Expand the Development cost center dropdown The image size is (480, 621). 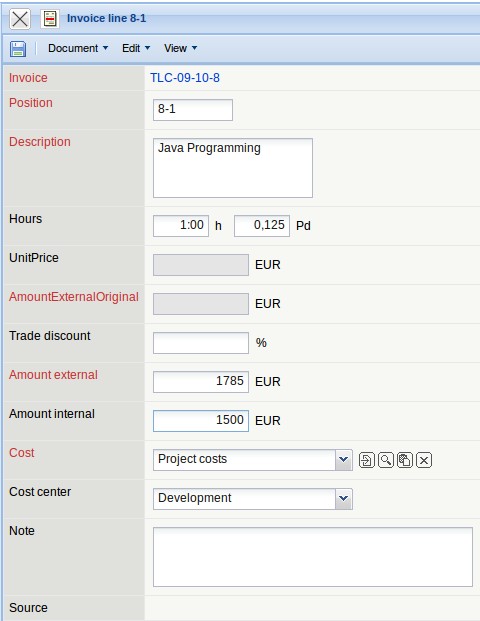click(343, 499)
